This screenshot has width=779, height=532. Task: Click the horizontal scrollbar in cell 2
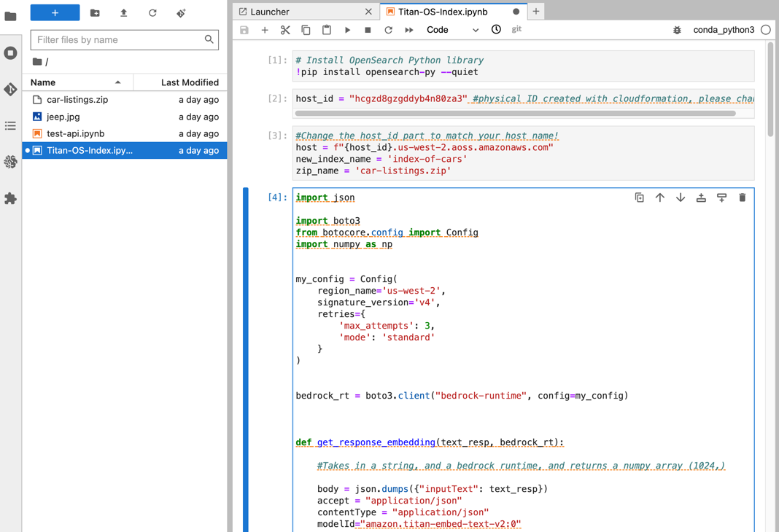point(515,113)
